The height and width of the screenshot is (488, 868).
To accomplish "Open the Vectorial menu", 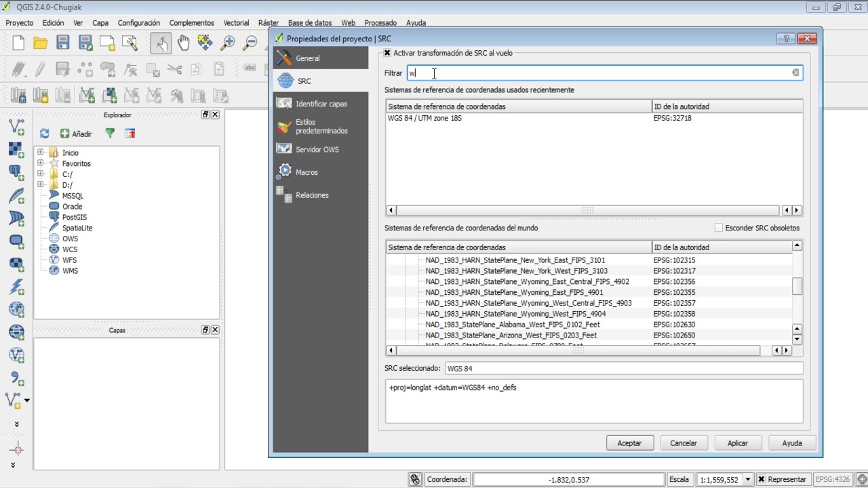I will [236, 23].
